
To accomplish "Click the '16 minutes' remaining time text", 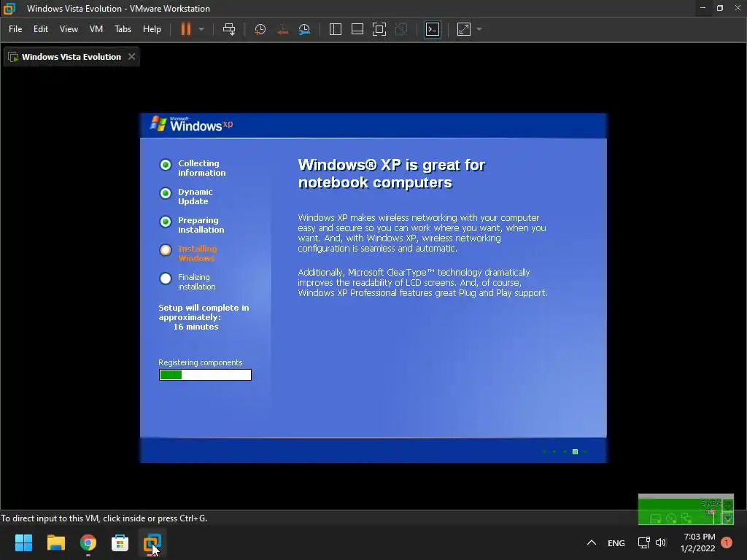I will click(x=196, y=327).
